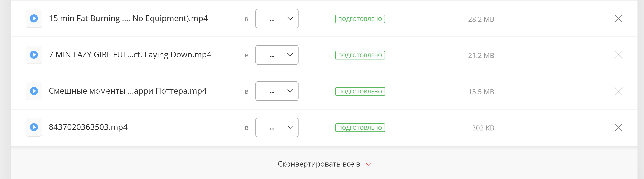This screenshot has height=179, width=644.
Task: Click ПОДГОТОВЛЕНО badge of the 28.2 MB file
Action: pos(360,19)
